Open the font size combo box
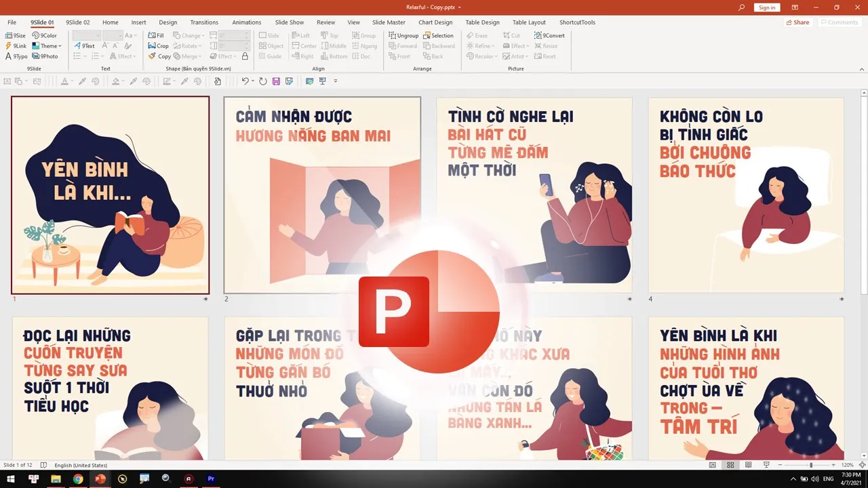Screen dimensions: 868x488 coord(113,35)
